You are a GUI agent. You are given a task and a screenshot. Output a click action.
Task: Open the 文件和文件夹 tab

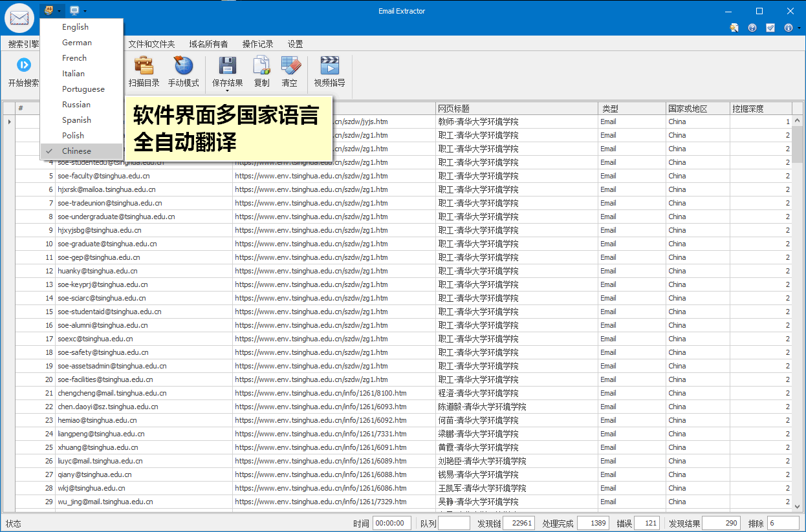pos(151,45)
